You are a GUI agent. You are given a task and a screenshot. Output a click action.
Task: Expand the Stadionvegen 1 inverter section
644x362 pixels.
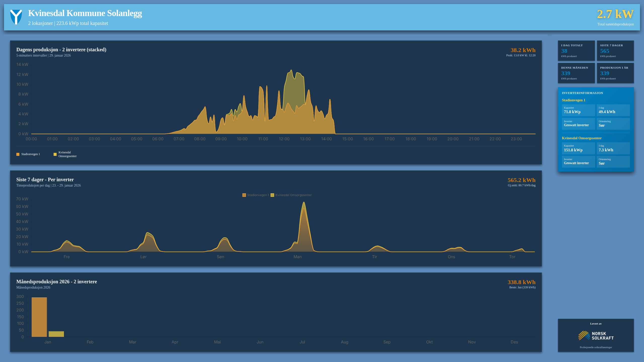[574, 100]
